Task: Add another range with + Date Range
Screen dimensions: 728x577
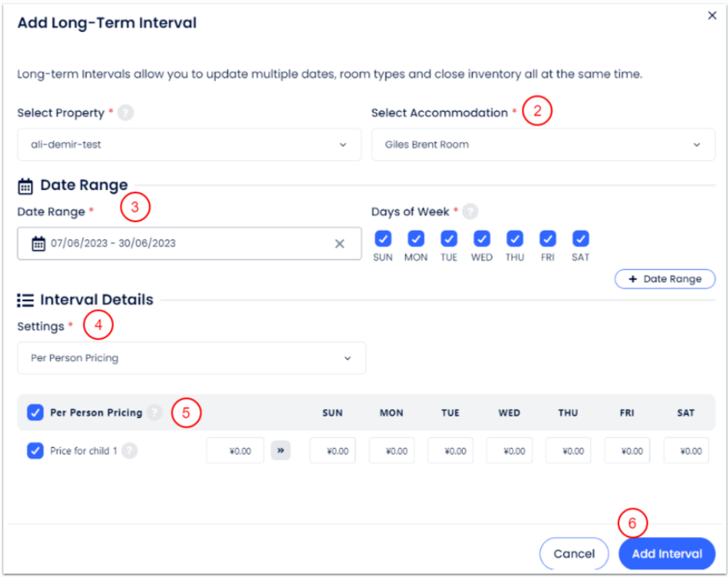Action: 665,279
